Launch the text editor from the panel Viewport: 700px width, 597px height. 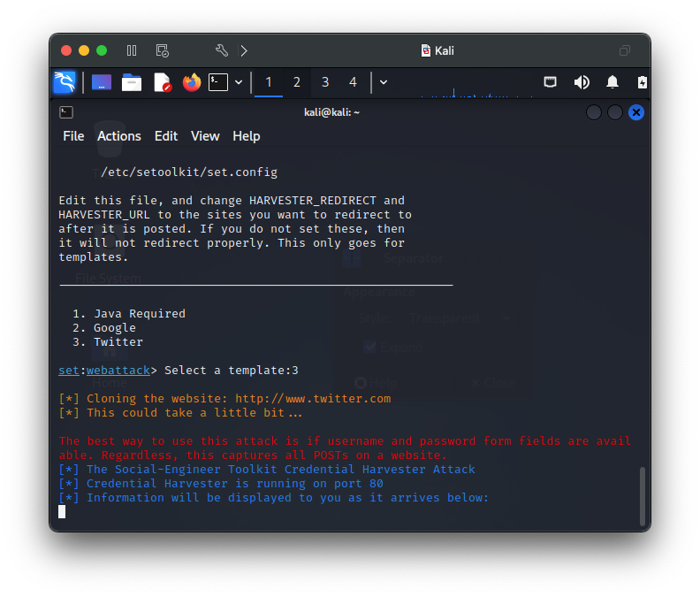tap(163, 82)
